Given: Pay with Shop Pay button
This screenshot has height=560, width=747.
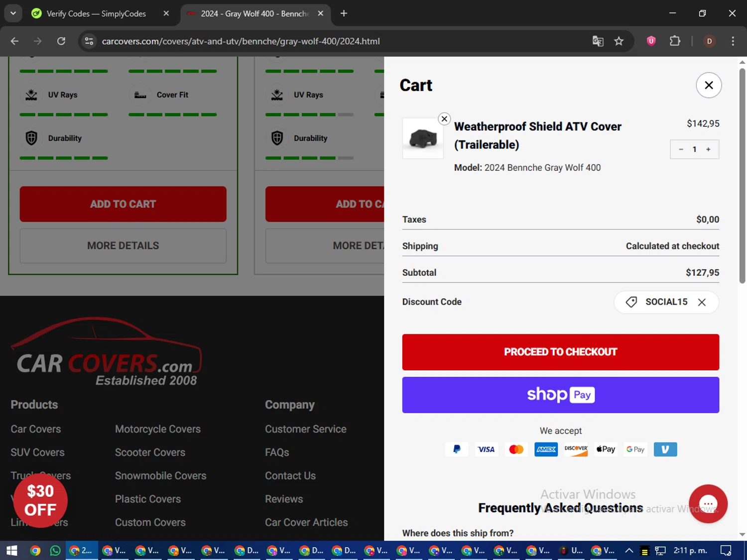Looking at the screenshot, I should 560,395.
